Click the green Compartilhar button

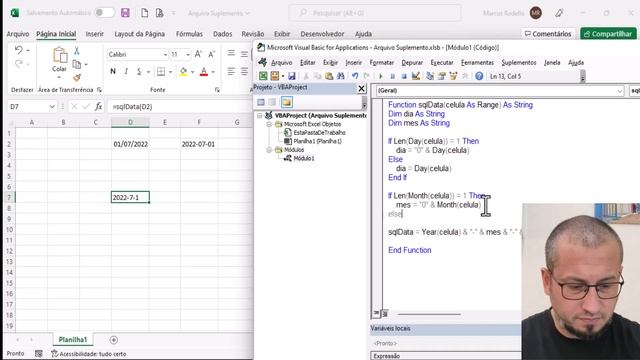click(x=608, y=34)
